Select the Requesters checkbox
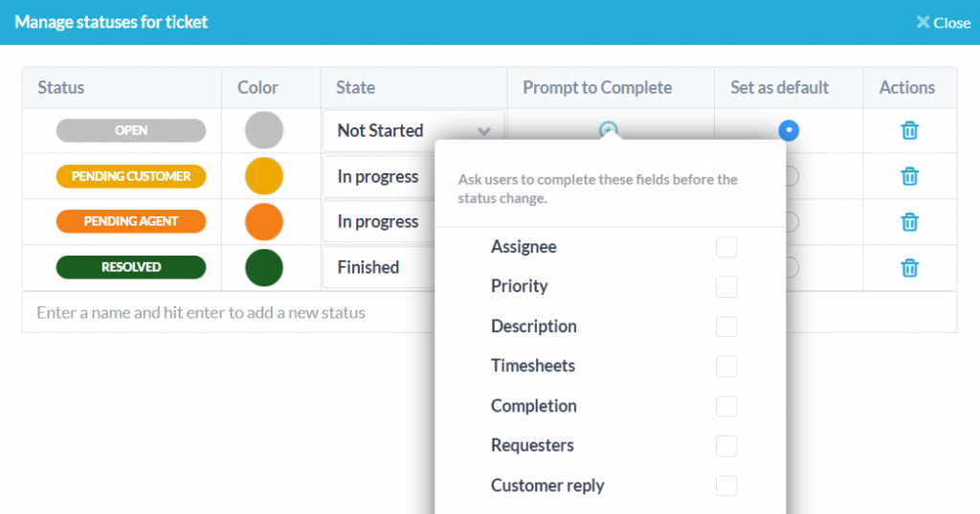The height and width of the screenshot is (514, 980). point(726,446)
